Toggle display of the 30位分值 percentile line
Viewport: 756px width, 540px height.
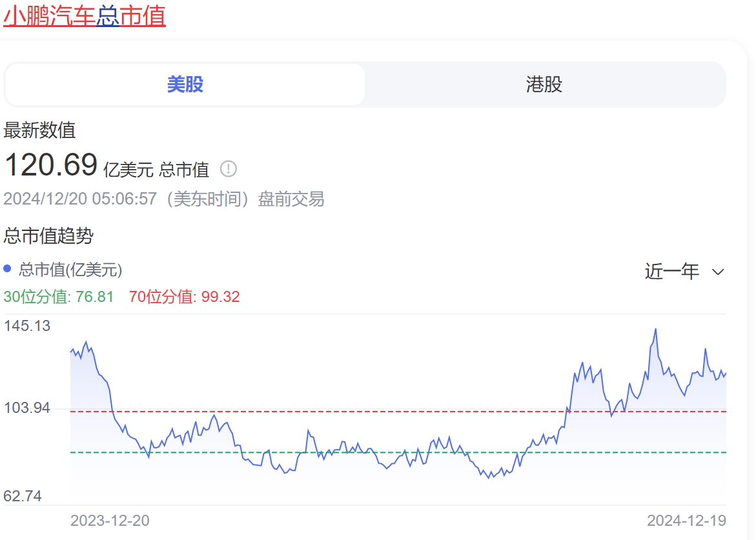click(x=59, y=296)
